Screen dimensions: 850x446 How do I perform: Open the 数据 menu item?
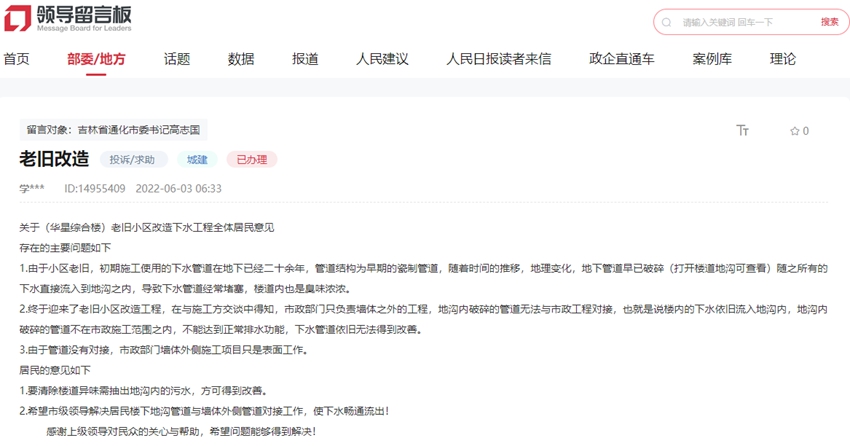click(241, 59)
